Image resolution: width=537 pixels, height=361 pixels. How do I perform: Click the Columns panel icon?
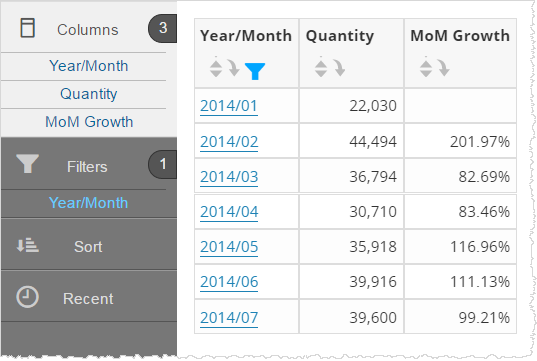pos(27,28)
